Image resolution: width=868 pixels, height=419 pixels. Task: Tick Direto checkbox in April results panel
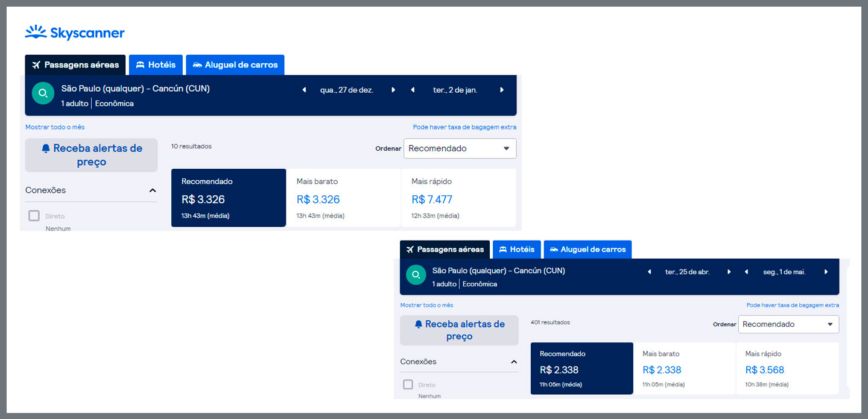[408, 385]
